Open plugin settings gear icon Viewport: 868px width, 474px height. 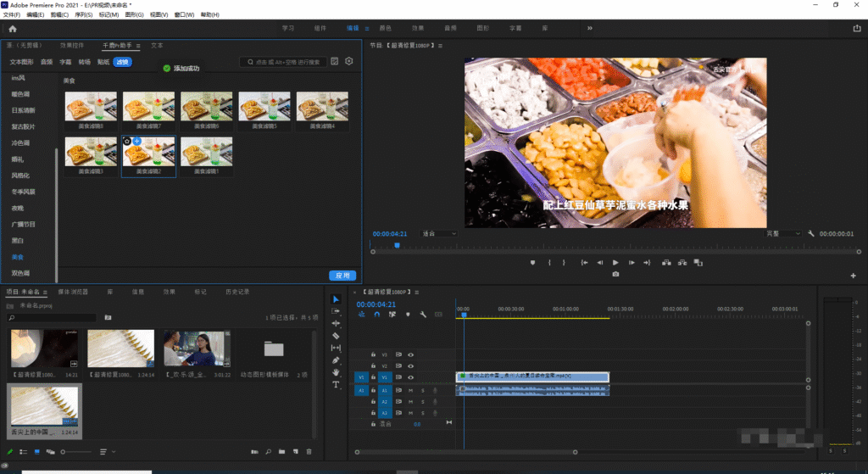[349, 62]
